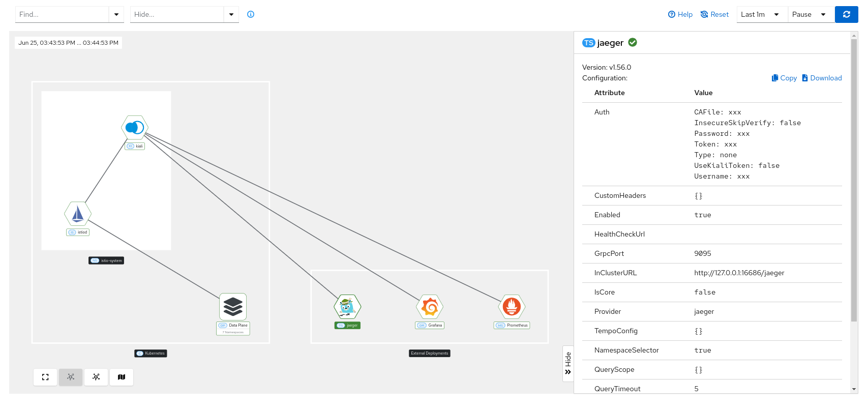This screenshot has height=408, width=868.
Task: Toggle the legend map icon
Action: [122, 377]
